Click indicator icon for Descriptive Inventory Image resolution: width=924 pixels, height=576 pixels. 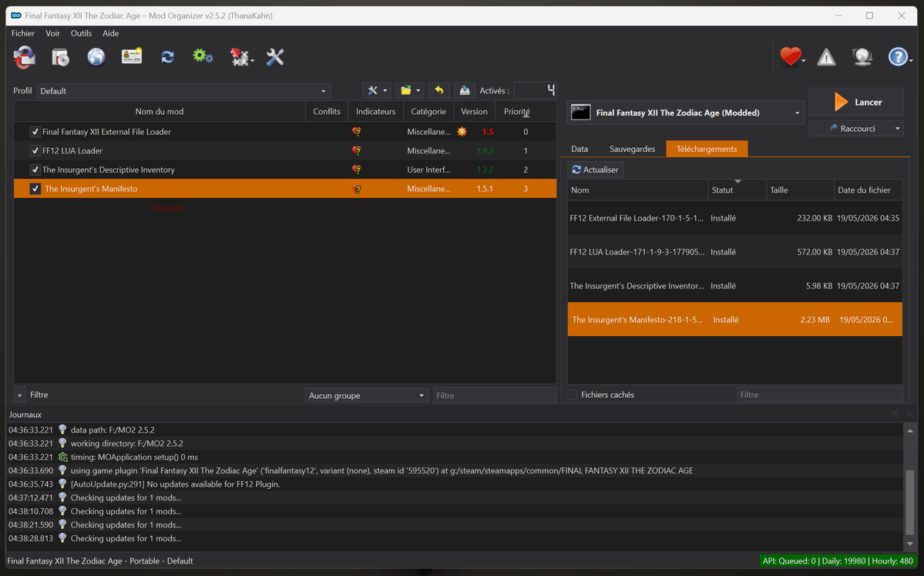[x=357, y=170]
